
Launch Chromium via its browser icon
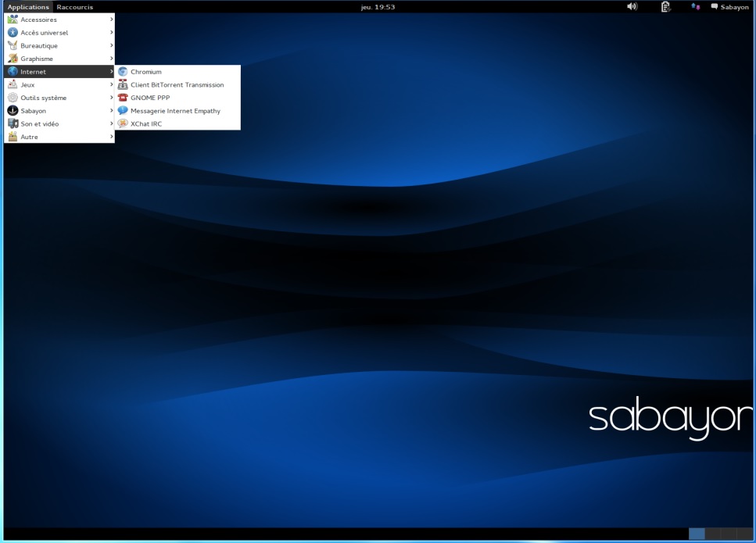click(x=123, y=71)
